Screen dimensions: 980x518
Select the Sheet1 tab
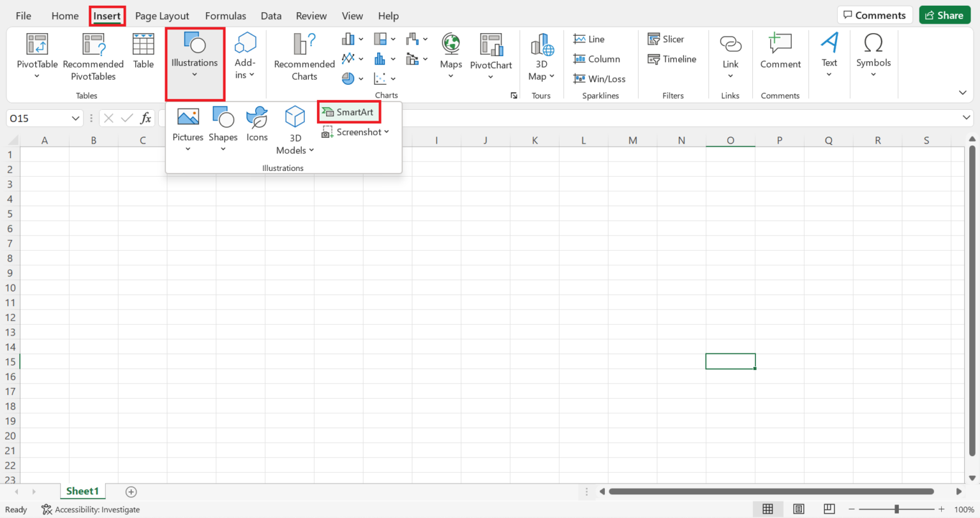pos(82,491)
